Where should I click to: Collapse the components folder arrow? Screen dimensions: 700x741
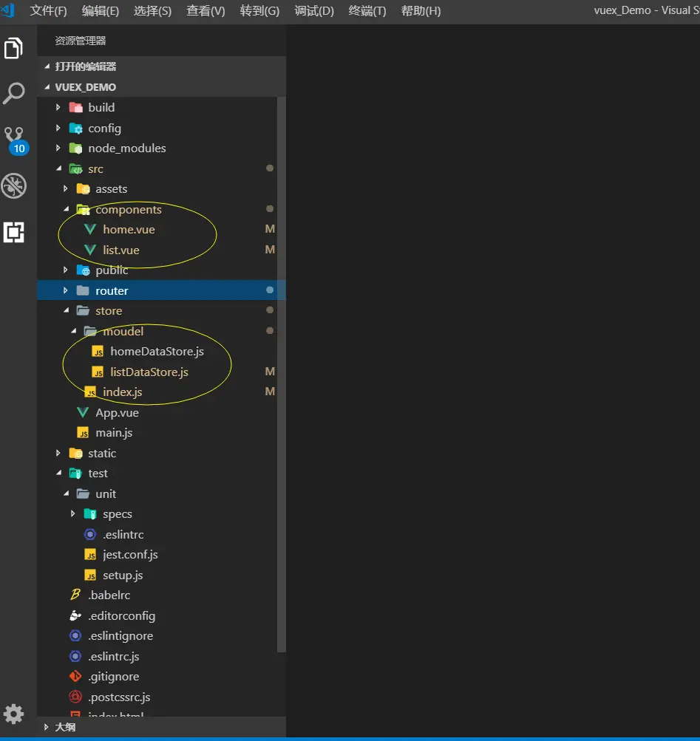(67, 209)
